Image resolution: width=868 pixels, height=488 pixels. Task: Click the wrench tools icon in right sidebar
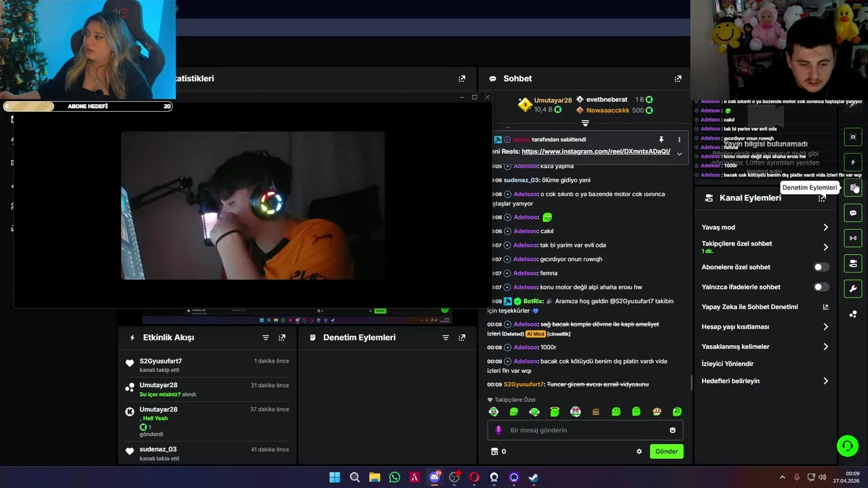pos(853,289)
